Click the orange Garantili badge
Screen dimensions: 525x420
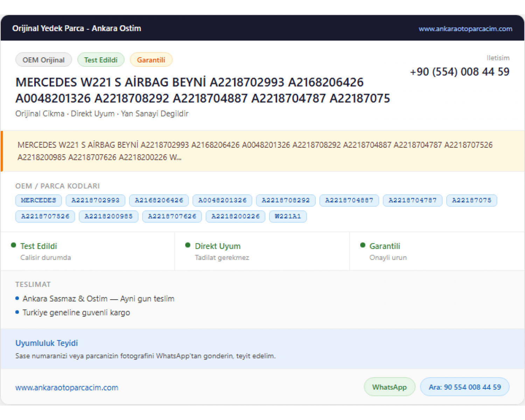pos(151,60)
